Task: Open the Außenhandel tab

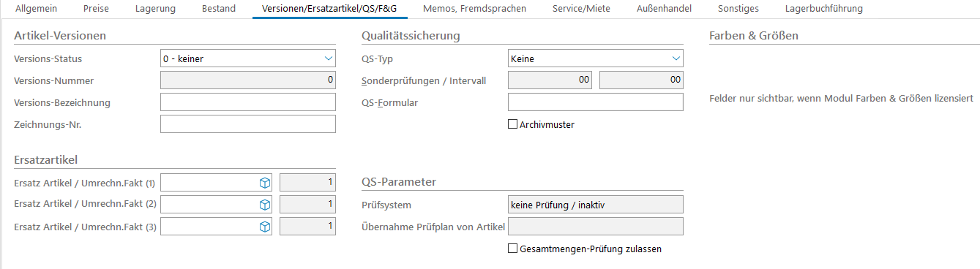Action: click(664, 9)
